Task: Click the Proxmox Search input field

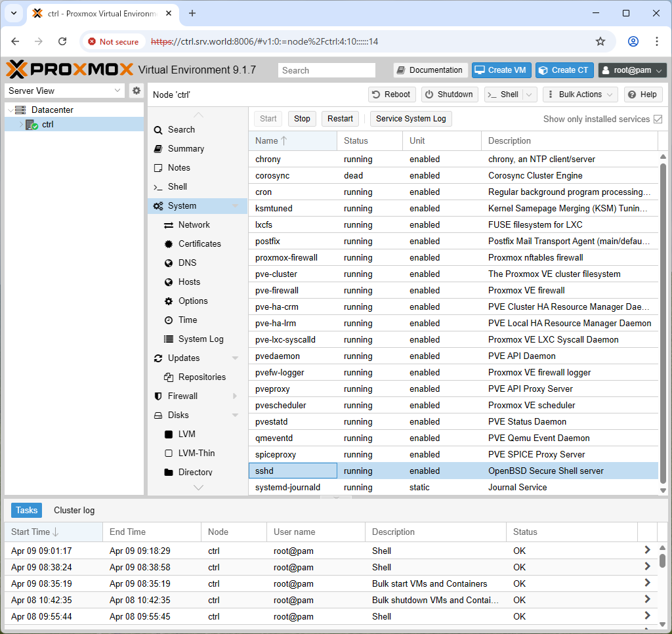Action: pyautogui.click(x=327, y=70)
